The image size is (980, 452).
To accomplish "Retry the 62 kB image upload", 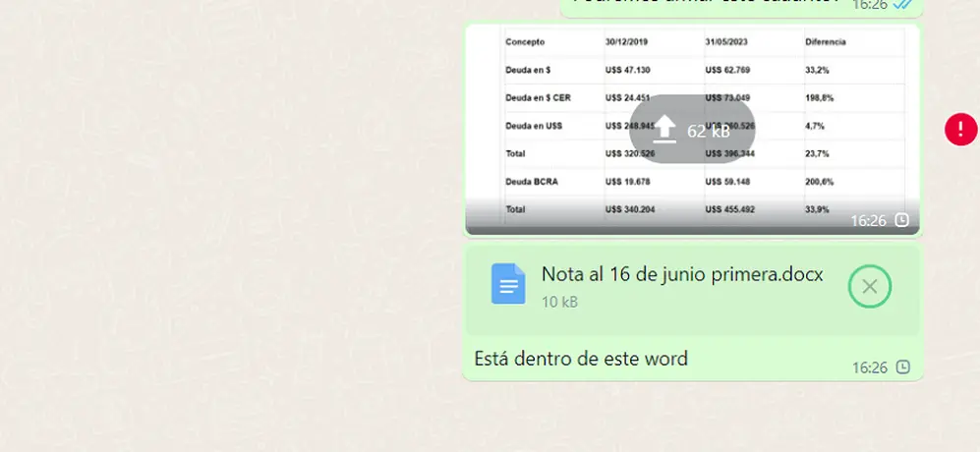I will (693, 130).
